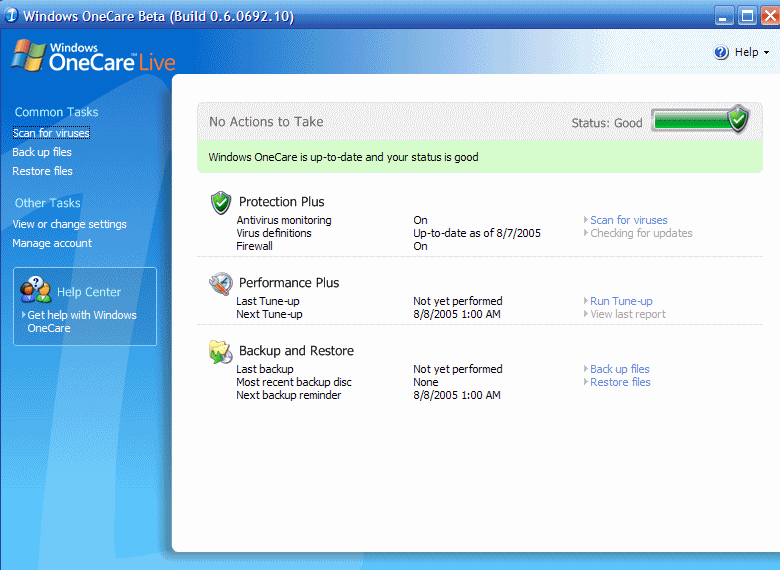Click the Backup and Restore heading
Viewport: 780px width, 570px height.
(x=296, y=351)
